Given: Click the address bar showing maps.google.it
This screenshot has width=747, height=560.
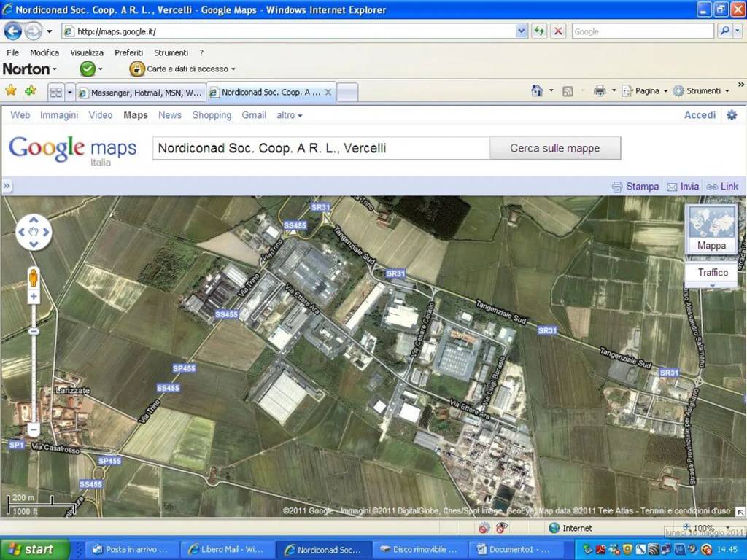Looking at the screenshot, I should 289,31.
